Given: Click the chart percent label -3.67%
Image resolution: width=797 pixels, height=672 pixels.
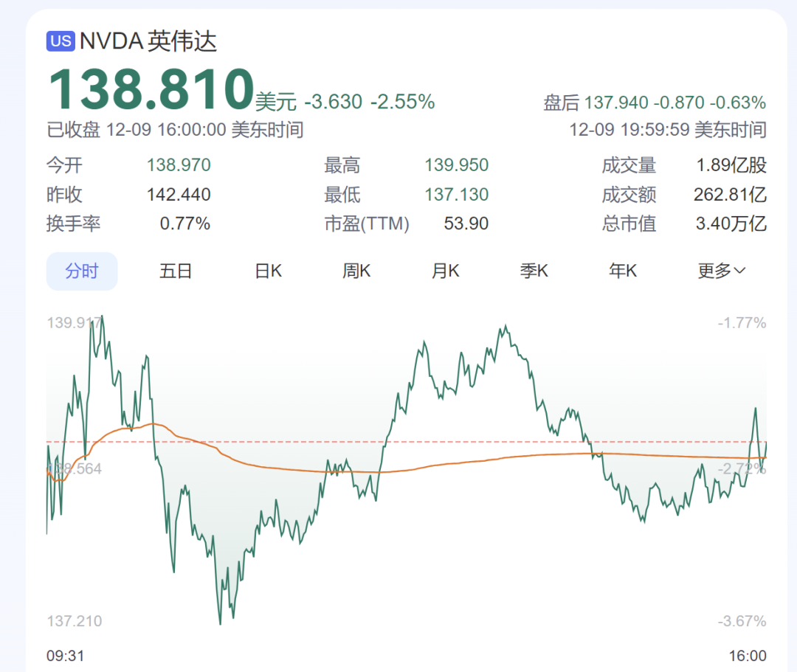Looking at the screenshot, I should [x=742, y=620].
